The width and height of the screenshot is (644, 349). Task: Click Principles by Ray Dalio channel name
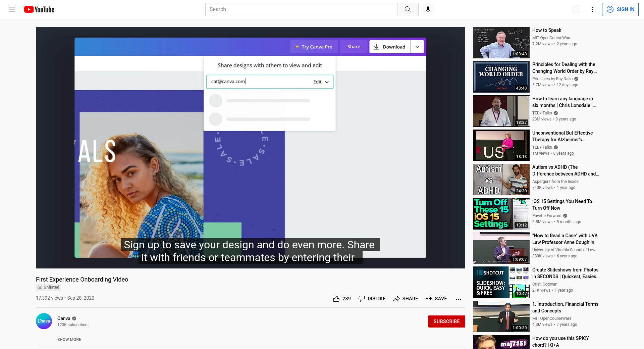[x=552, y=79]
